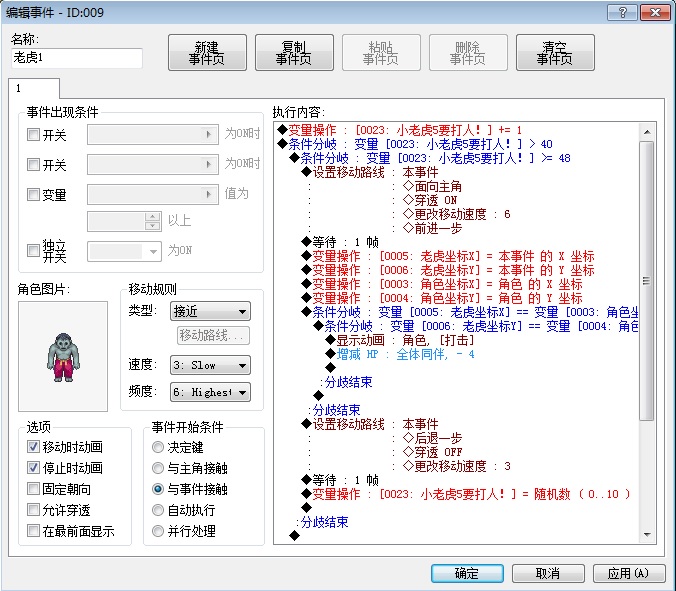Screen dimensions: 676x591
Task: Open the 变量 variable selector
Action: 153,194
